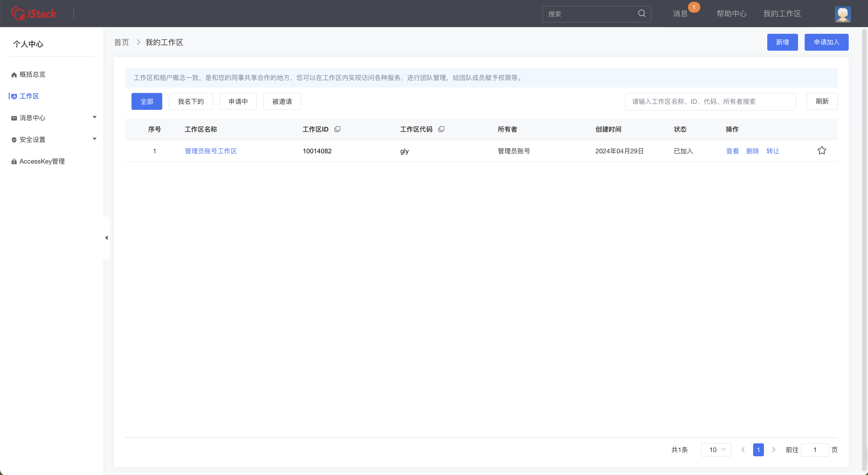Open 我的工作区 in top bar
Screen dimensions: 868x475
[x=782, y=14]
